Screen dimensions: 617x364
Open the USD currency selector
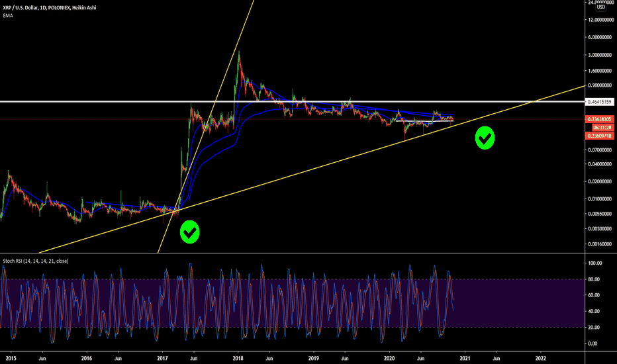(600, 7)
